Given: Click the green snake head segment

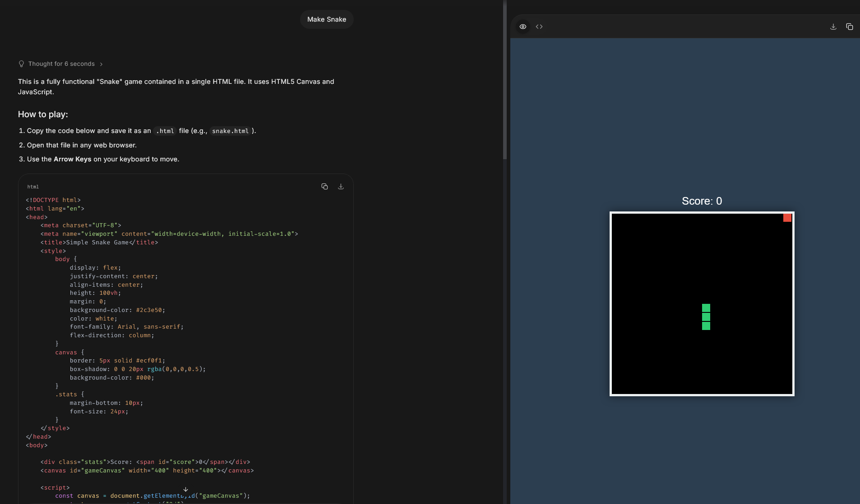Looking at the screenshot, I should (x=706, y=308).
